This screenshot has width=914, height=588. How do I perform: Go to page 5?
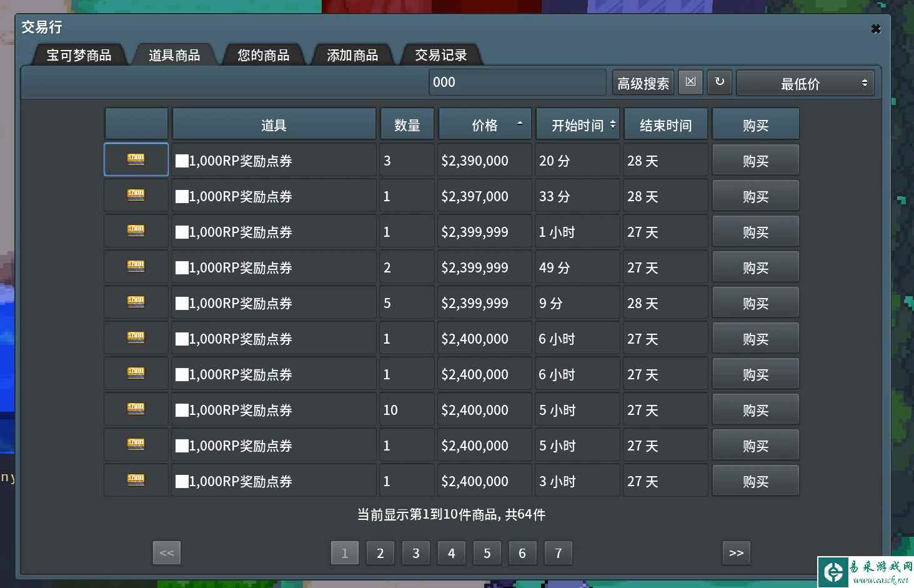point(487,553)
